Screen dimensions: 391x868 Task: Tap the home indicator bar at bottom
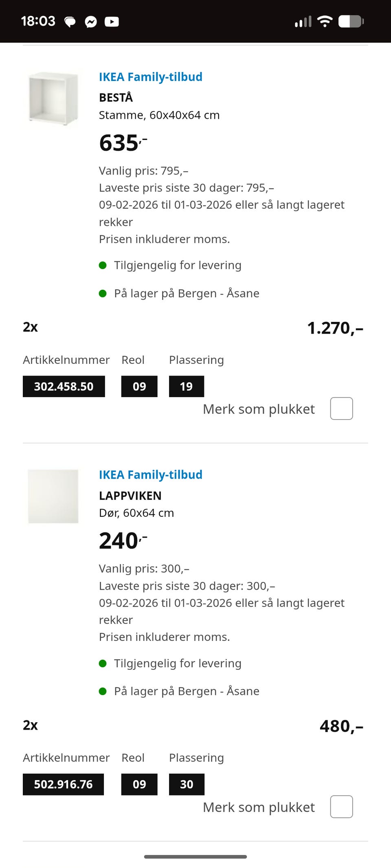point(195,857)
